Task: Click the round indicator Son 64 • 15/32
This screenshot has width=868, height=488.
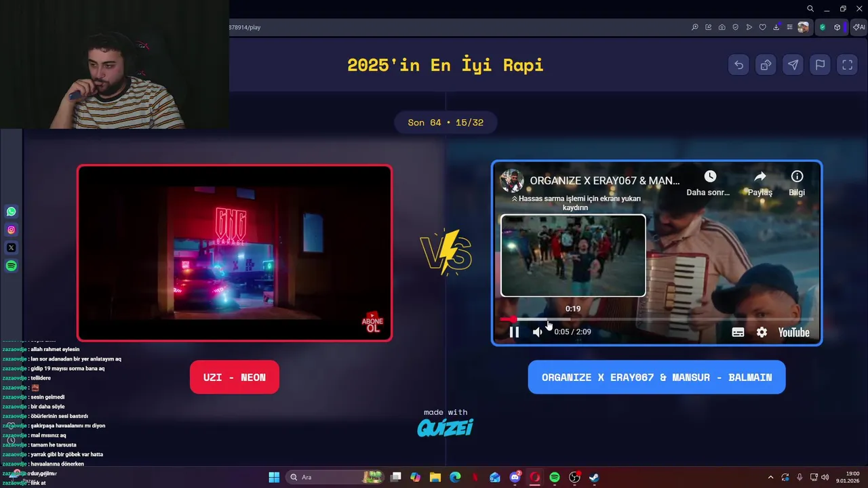Action: tap(446, 123)
